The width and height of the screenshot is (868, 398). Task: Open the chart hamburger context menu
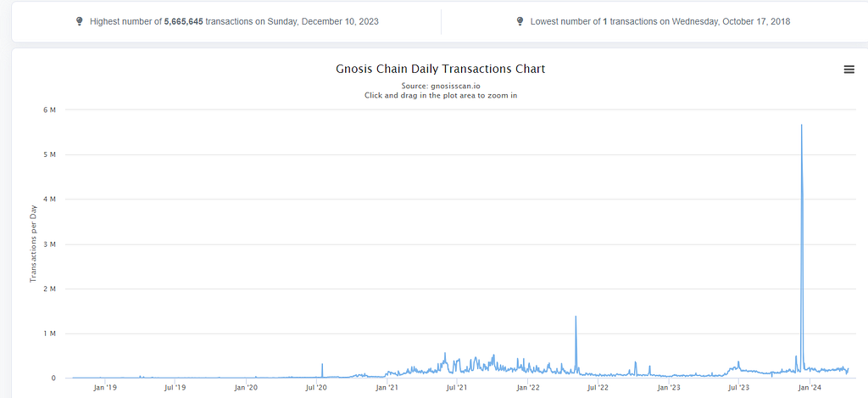tap(849, 70)
